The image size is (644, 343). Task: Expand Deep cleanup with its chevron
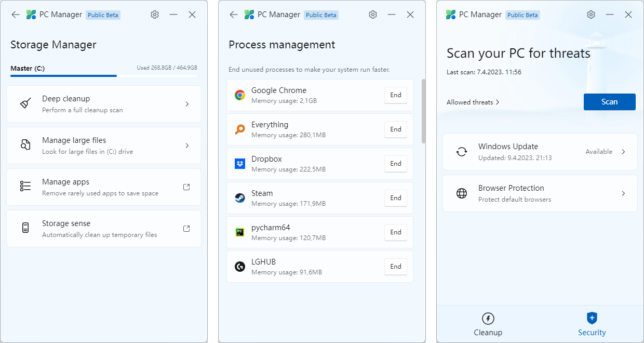pyautogui.click(x=187, y=104)
